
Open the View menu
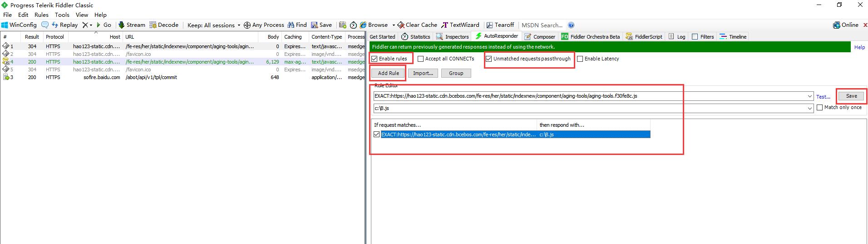[82, 15]
